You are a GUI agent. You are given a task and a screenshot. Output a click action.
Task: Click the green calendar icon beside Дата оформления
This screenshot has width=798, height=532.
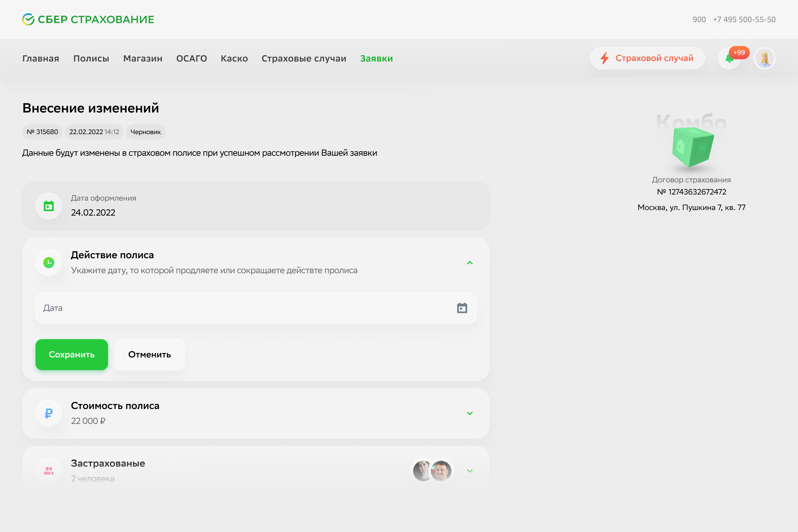(49, 206)
